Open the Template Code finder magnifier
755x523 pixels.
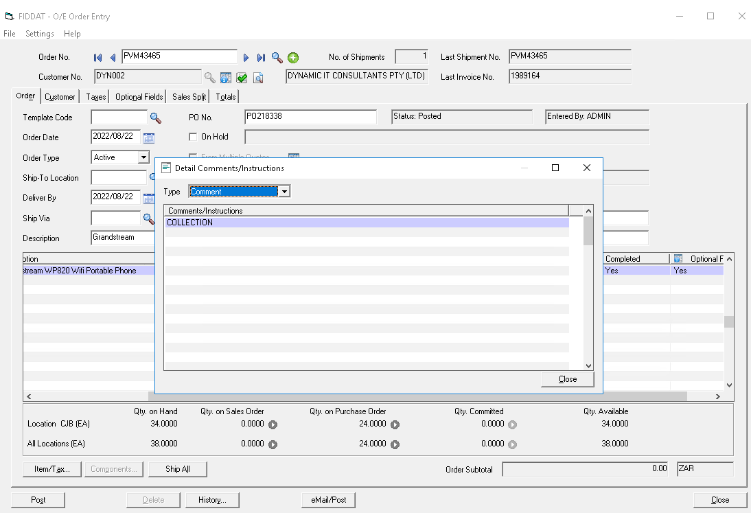pos(155,118)
